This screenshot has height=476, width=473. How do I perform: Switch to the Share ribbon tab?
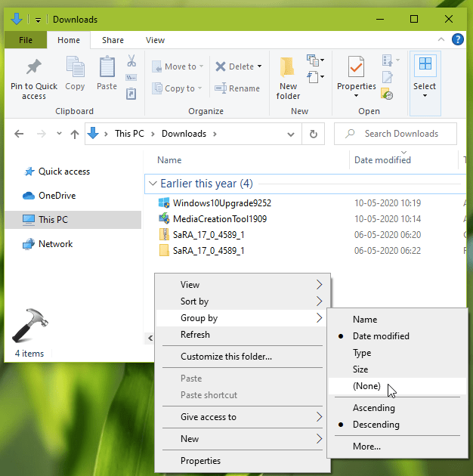pyautogui.click(x=113, y=40)
